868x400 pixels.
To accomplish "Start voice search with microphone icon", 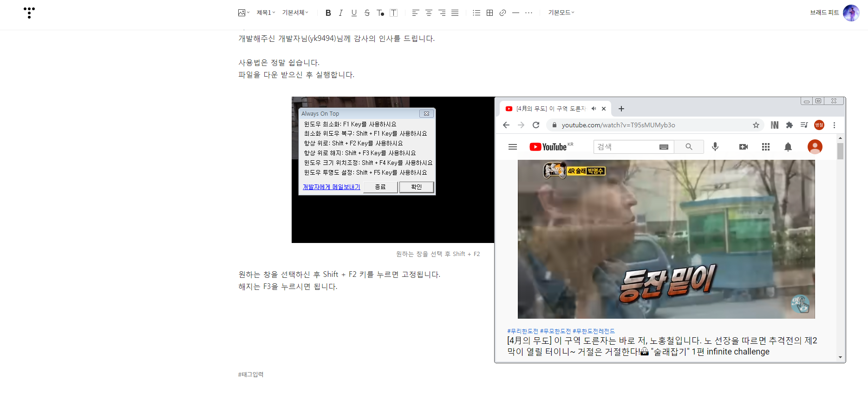I will tap(715, 147).
